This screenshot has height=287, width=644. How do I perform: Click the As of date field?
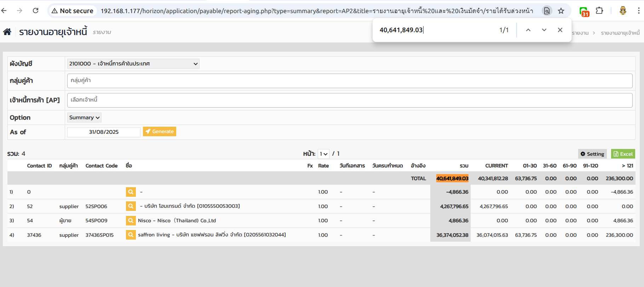[104, 132]
